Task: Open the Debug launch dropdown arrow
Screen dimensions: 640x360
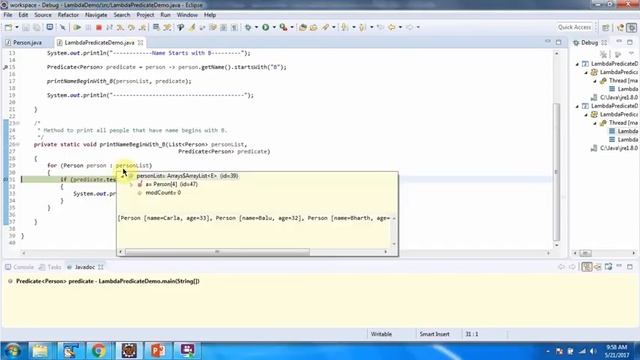Action: [256, 27]
